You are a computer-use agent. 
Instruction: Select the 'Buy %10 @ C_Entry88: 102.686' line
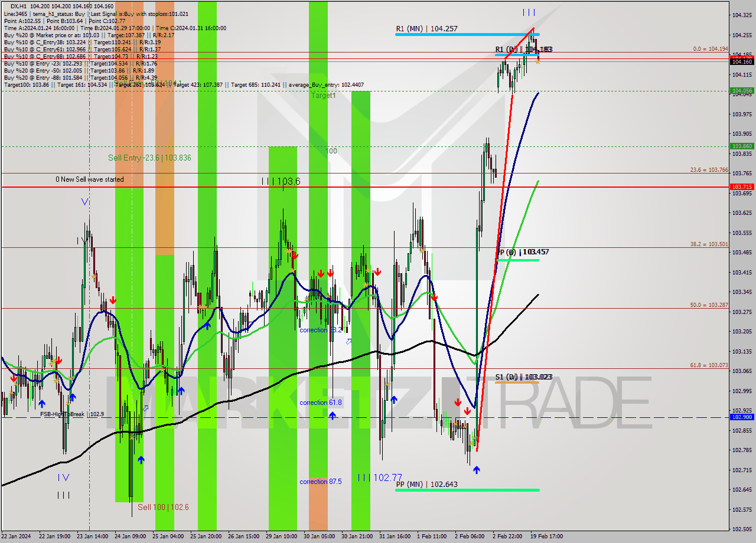80,56
